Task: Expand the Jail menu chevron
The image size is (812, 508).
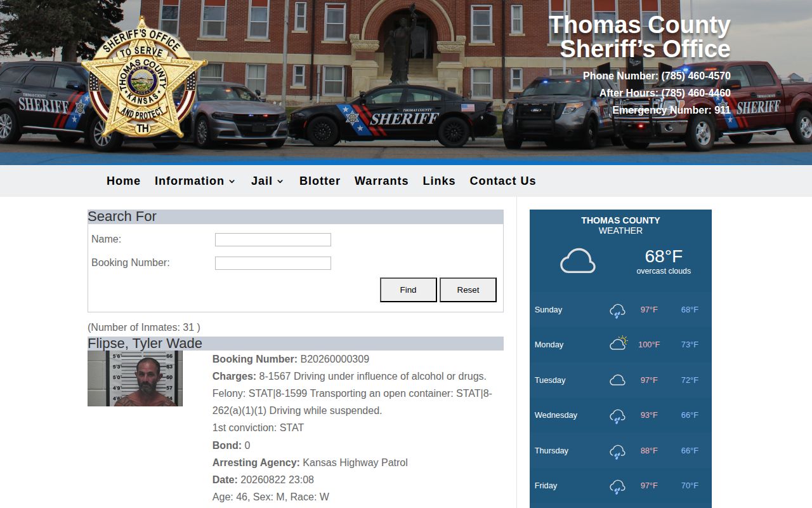Action: click(280, 182)
